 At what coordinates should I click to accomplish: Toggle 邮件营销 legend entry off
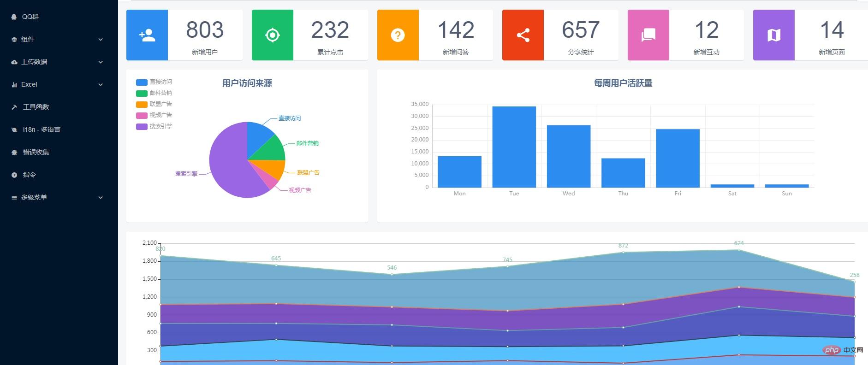coord(154,93)
